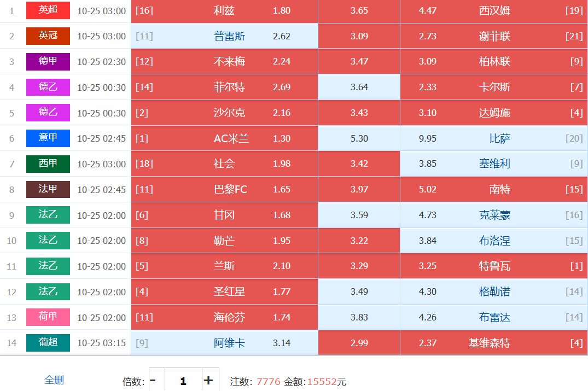Pick 克莱蒙 away win at 4.73
Image resolution: width=588 pixels, height=391 pixels.
tap(493, 215)
